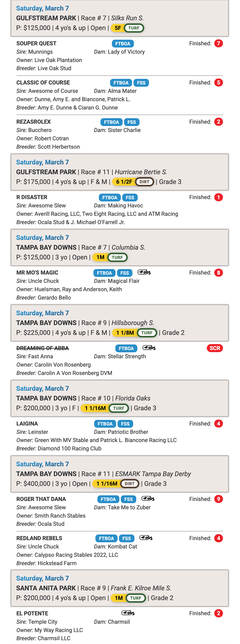Viewport: 240px width, 644px height.
Task: Click the OBS logo on Dreaming of Abba row
Action: tap(149, 348)
